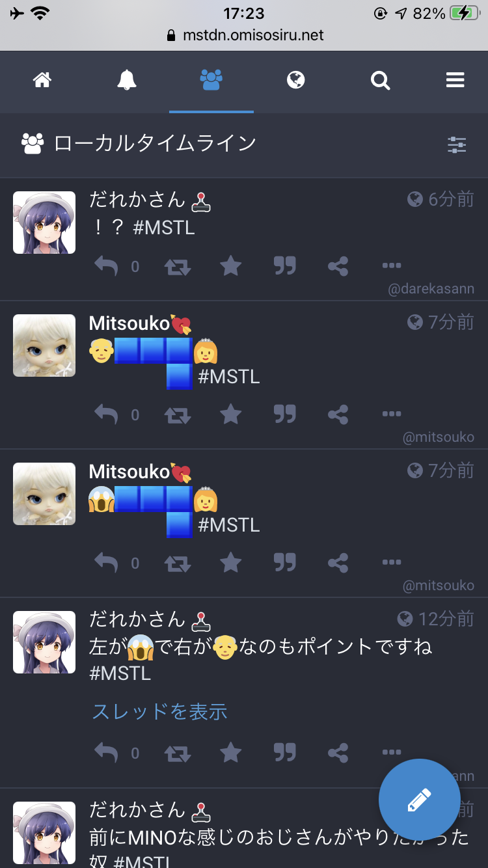Image resolution: width=488 pixels, height=868 pixels.
Task: Open the #MSTL hashtag in first post
Action: [165, 228]
